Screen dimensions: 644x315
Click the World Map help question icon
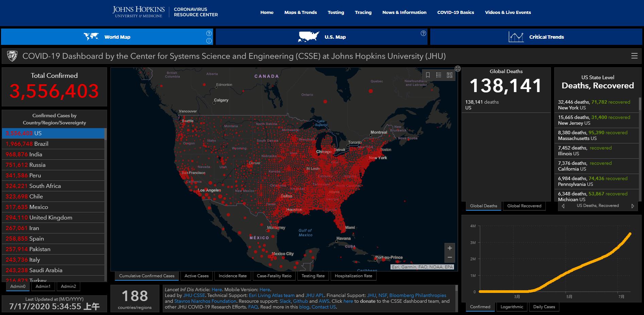(x=209, y=33)
